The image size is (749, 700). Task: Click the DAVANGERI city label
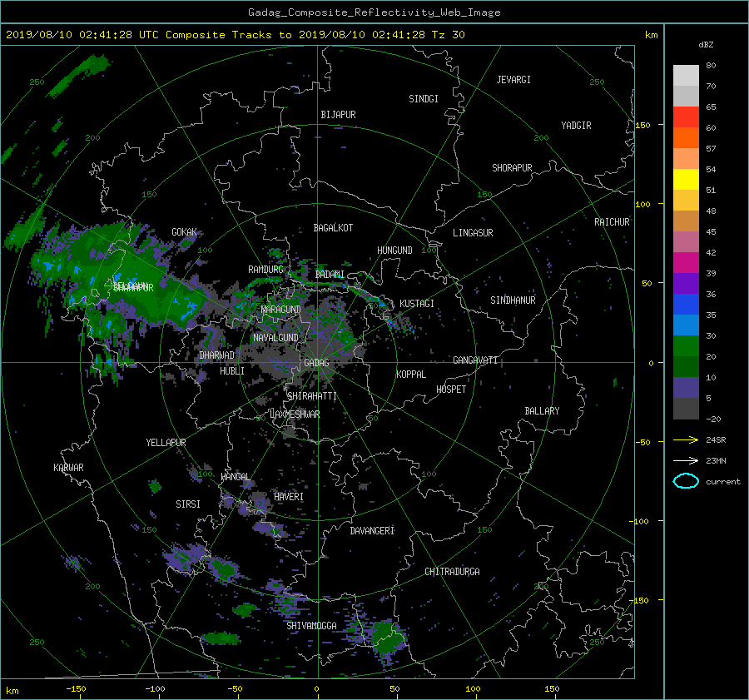coord(372,531)
